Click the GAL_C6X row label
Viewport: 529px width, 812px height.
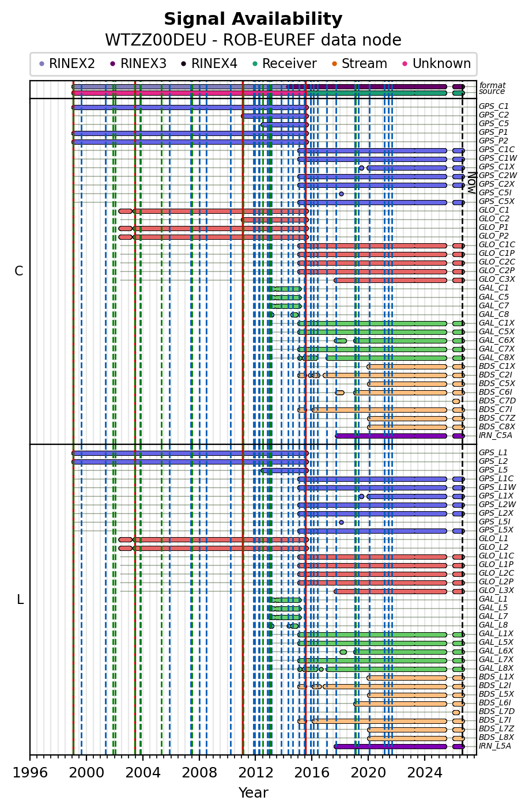coord(497,340)
